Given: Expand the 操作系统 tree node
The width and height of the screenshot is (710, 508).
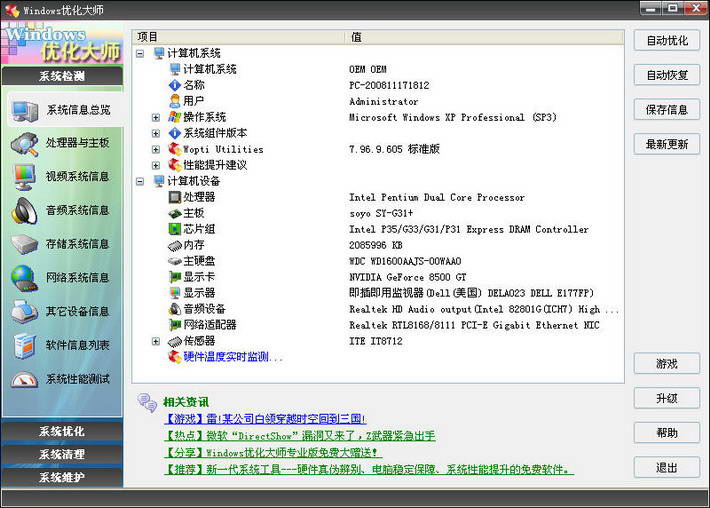Looking at the screenshot, I should pos(156,117).
